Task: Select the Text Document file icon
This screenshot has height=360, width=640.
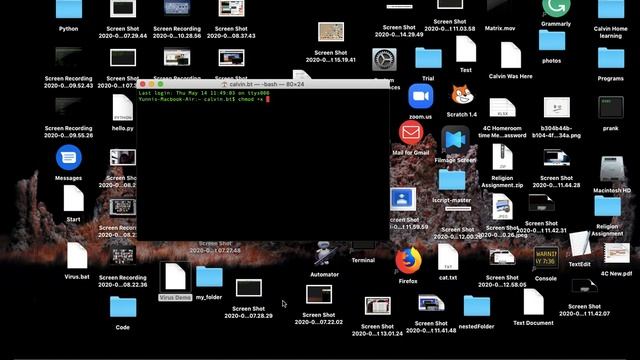Action: tap(533, 302)
